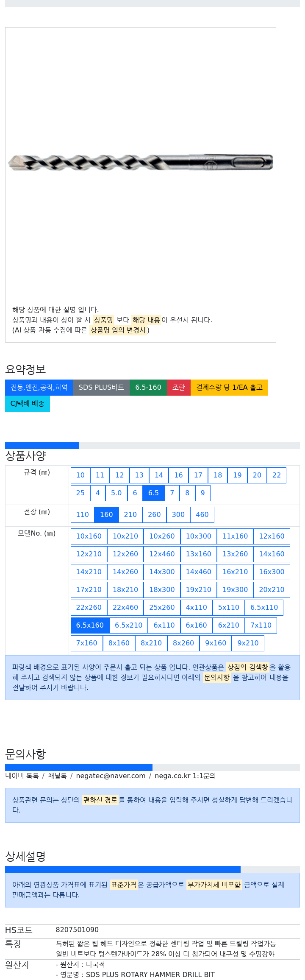Image resolution: width=305 pixels, height=980 pixels.
Task: Select the 10 mm diameter option
Action: 80,475
